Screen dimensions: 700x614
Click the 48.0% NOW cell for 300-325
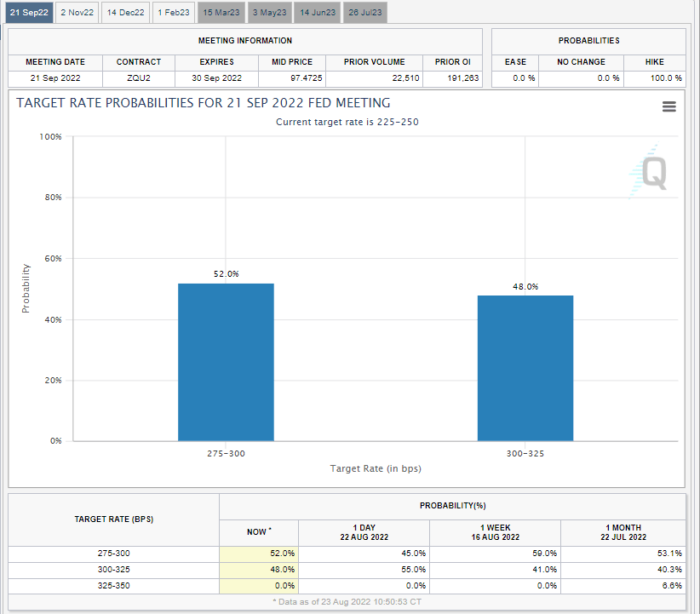pos(259,570)
